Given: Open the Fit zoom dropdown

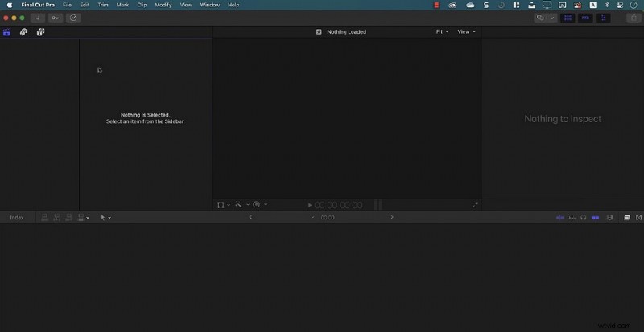Looking at the screenshot, I should click(442, 31).
